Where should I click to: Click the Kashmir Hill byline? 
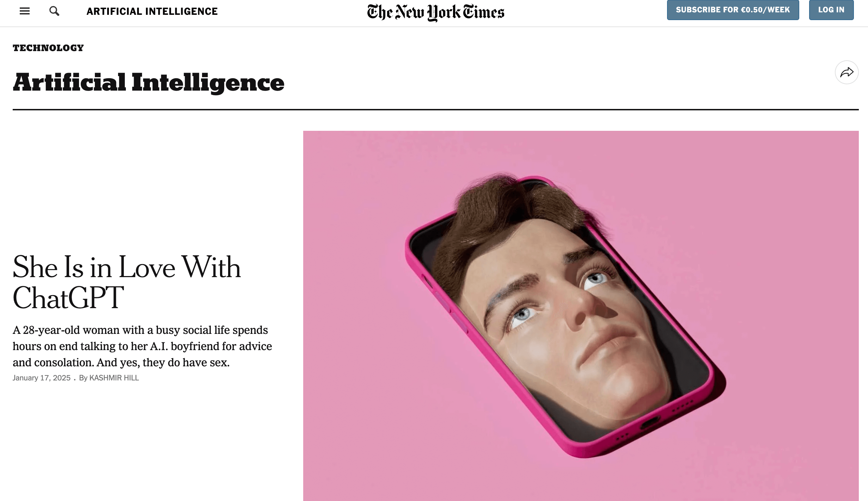coord(114,378)
